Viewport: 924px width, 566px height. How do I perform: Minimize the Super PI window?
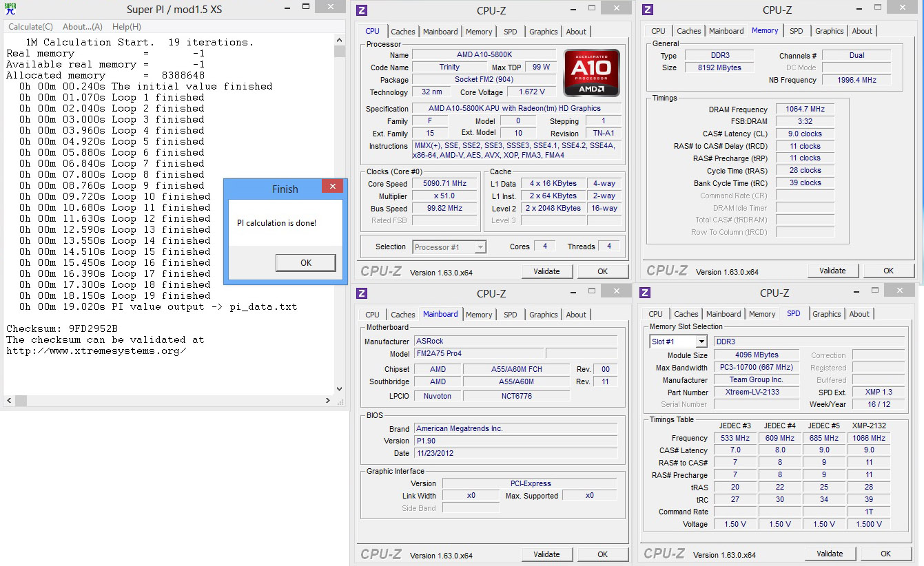pyautogui.click(x=288, y=8)
